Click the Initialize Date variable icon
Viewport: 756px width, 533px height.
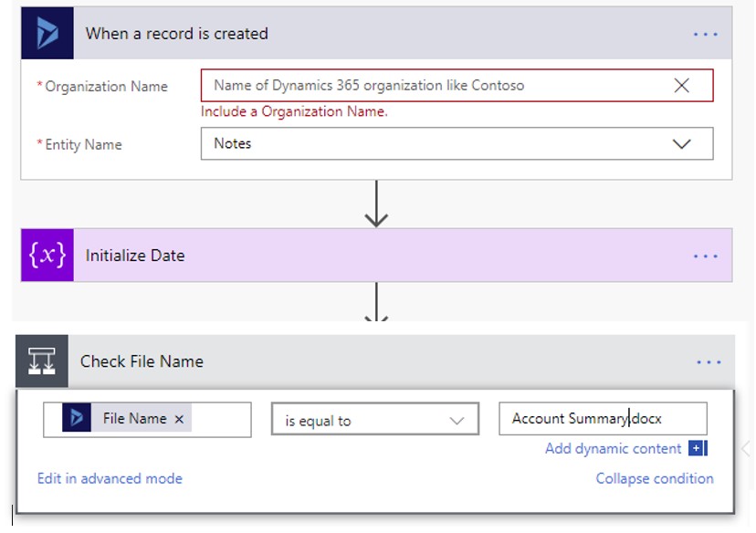(47, 255)
